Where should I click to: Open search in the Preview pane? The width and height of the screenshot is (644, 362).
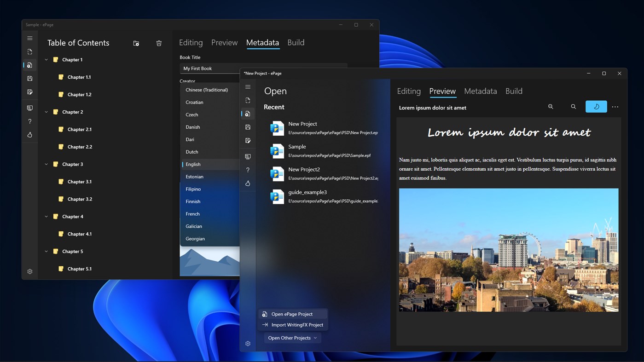pos(573,106)
